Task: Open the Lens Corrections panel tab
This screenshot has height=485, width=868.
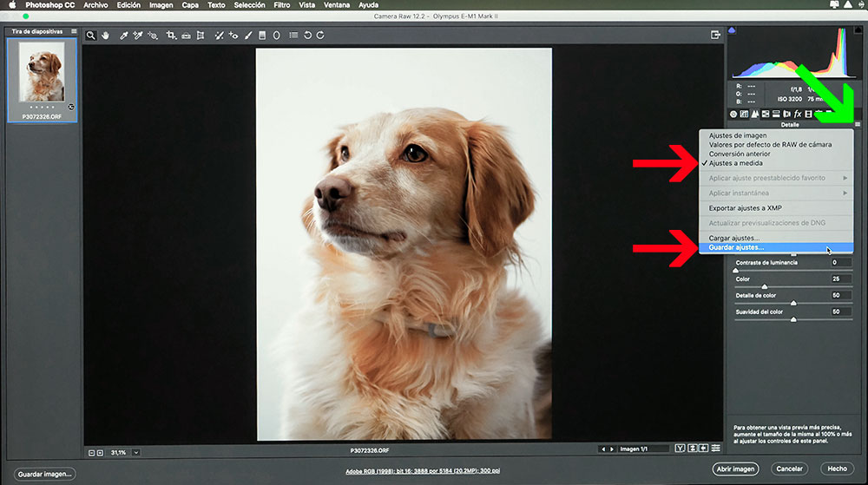Action: [x=786, y=114]
